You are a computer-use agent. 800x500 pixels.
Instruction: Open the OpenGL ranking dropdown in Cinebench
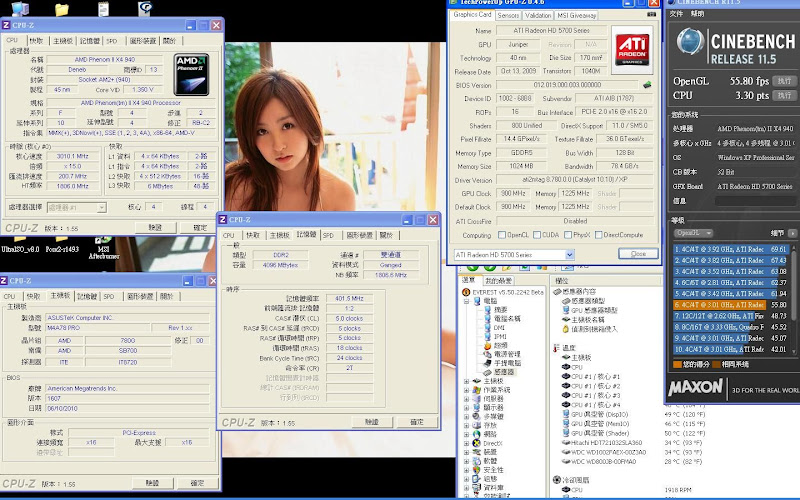point(693,233)
